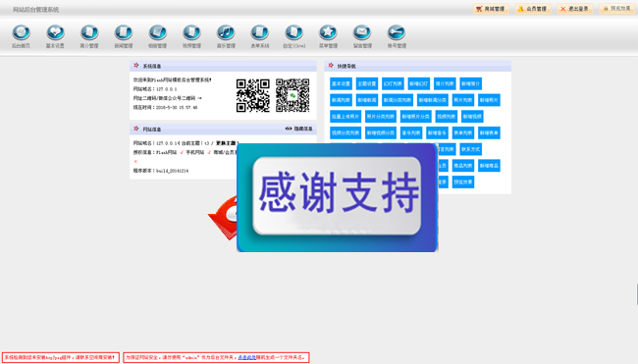Open the 后台首页 globe icon
The height and width of the screenshot is (364, 638).
click(x=22, y=32)
